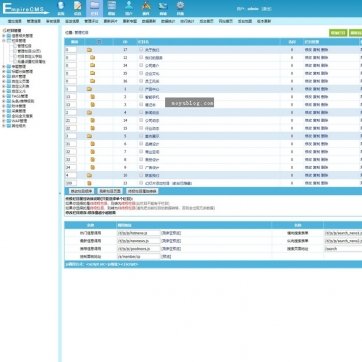Toggle the expand-all icon in table header

pos(99,42)
